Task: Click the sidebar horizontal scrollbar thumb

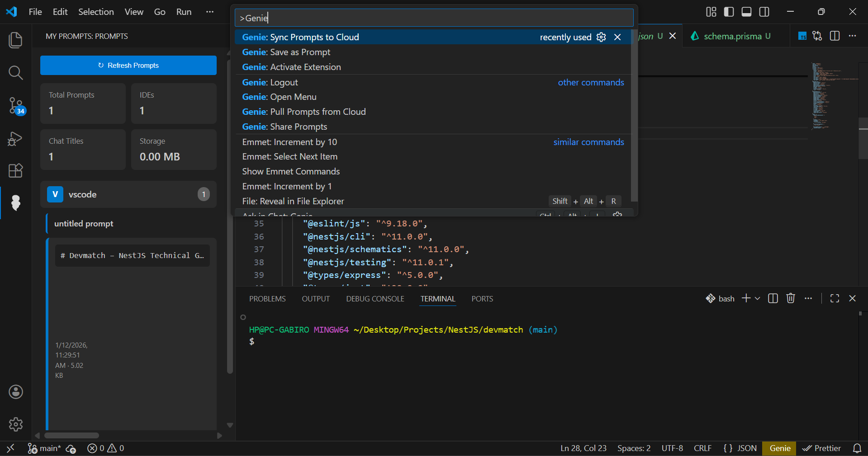Action: click(71, 436)
